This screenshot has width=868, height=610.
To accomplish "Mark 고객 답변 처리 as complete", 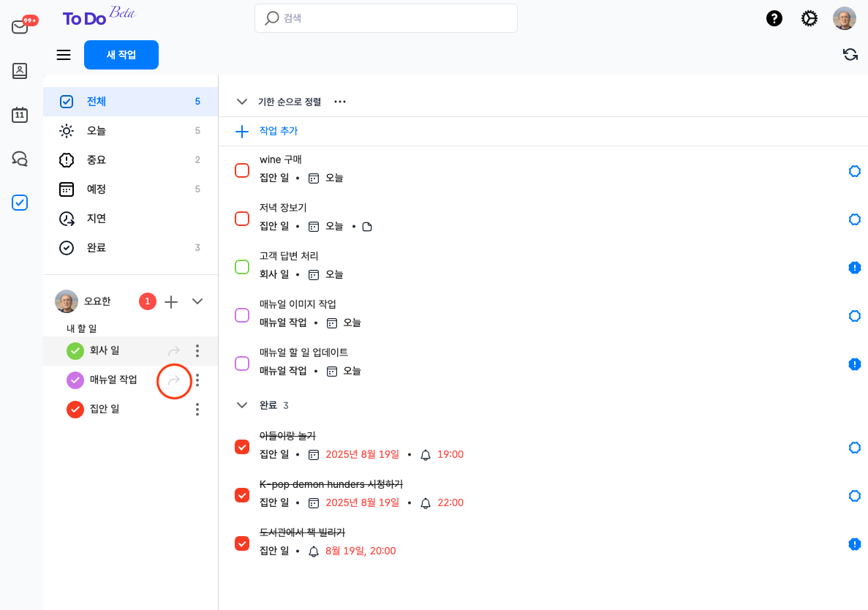I will tap(242, 267).
